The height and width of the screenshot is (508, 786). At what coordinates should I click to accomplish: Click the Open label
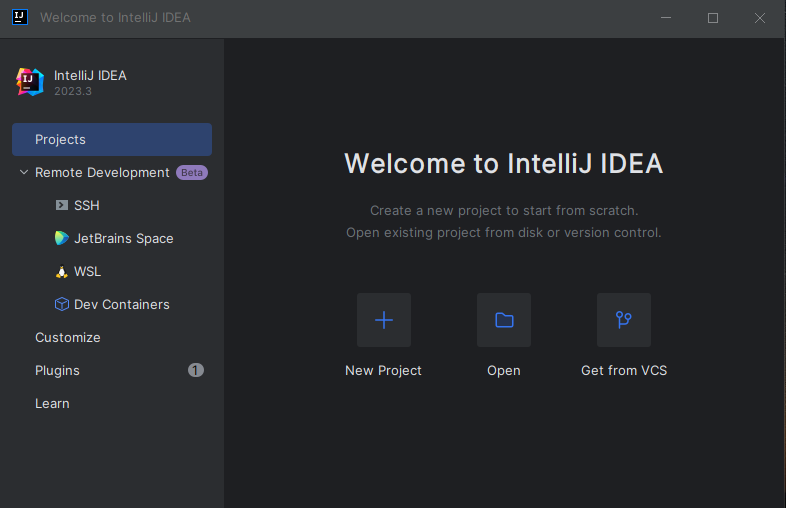[x=504, y=371]
